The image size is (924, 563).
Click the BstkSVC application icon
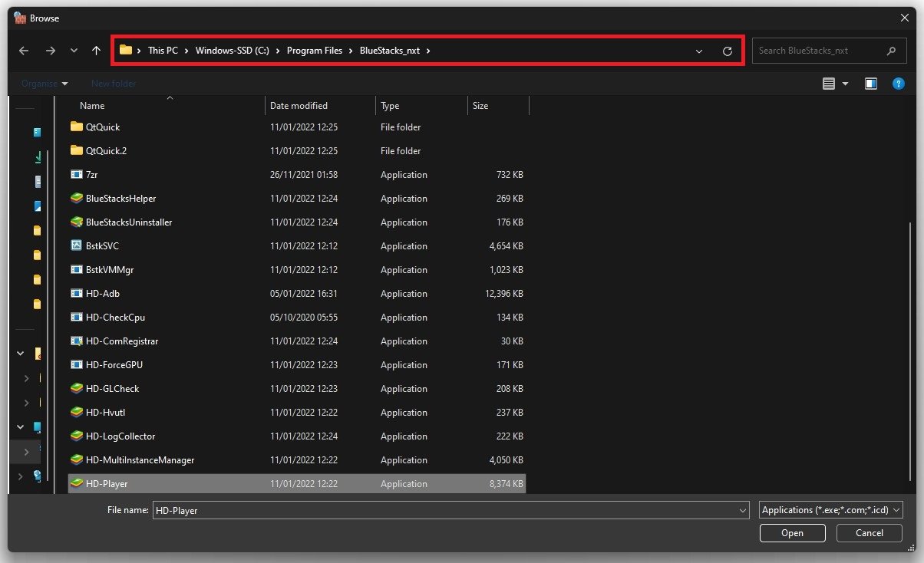pos(76,246)
